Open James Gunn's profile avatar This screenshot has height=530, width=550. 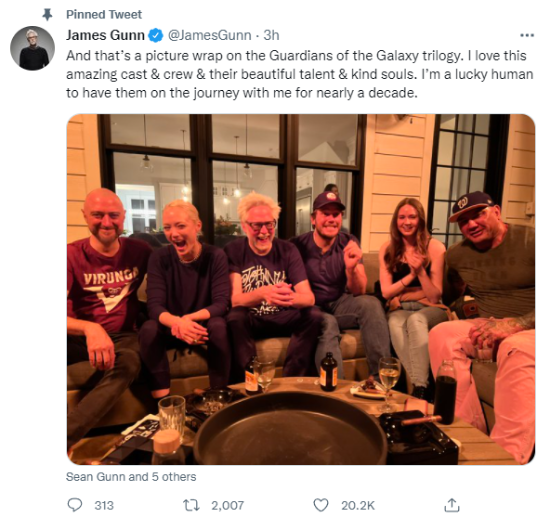32,48
